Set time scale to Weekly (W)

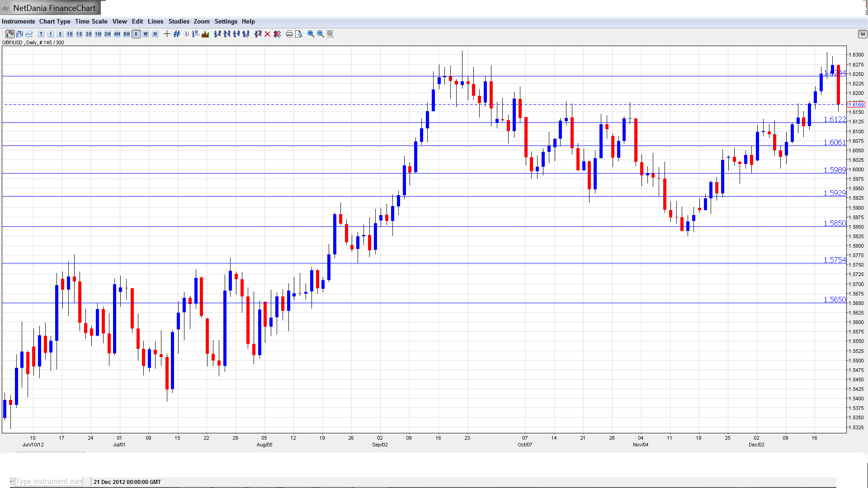tap(146, 34)
